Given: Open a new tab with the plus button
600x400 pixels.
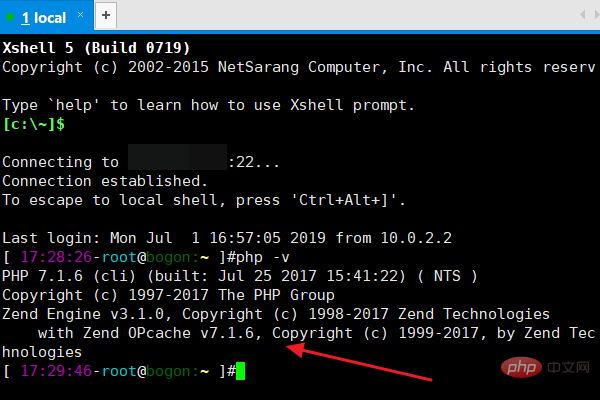Looking at the screenshot, I should (106, 16).
